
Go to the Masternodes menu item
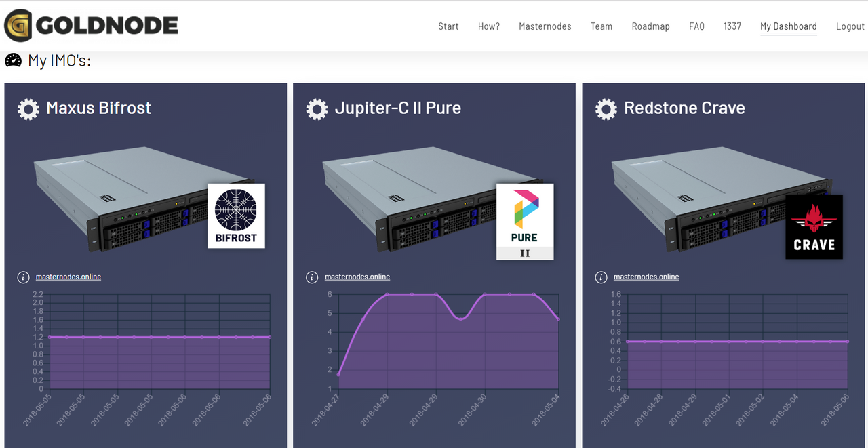click(x=545, y=26)
